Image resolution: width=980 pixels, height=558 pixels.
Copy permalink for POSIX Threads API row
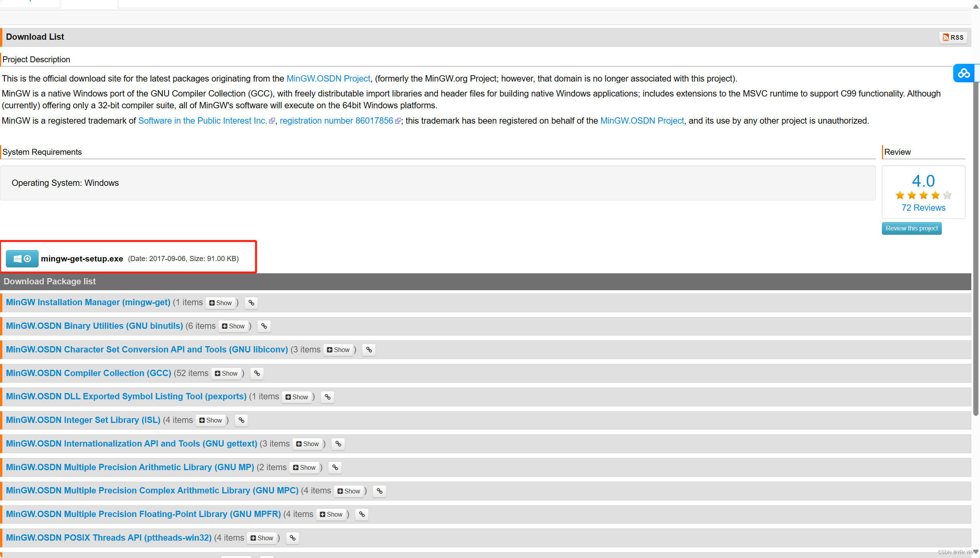pos(293,538)
